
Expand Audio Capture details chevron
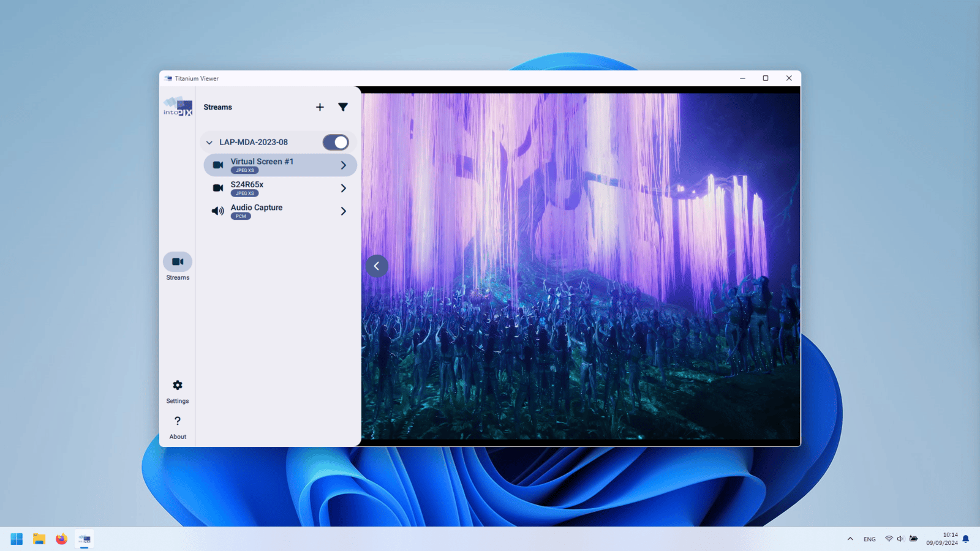point(343,211)
